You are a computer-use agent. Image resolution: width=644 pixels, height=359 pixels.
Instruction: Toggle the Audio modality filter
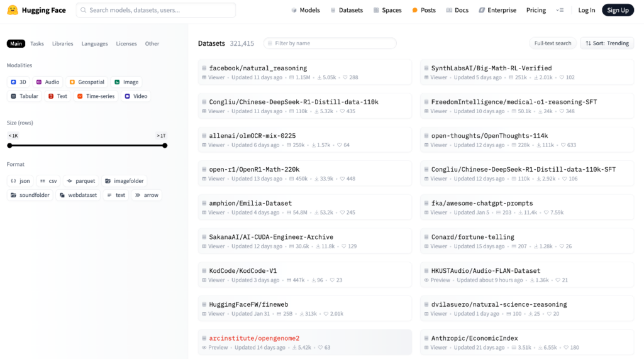pyautogui.click(x=47, y=82)
